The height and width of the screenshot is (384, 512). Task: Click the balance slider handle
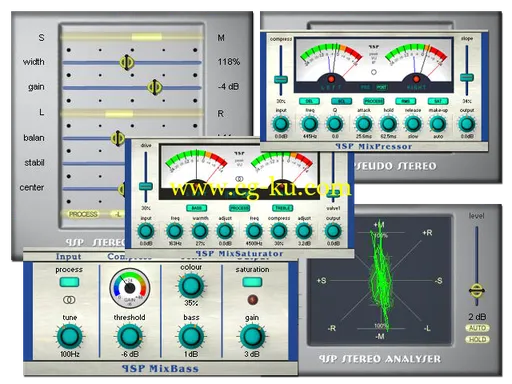(x=117, y=138)
